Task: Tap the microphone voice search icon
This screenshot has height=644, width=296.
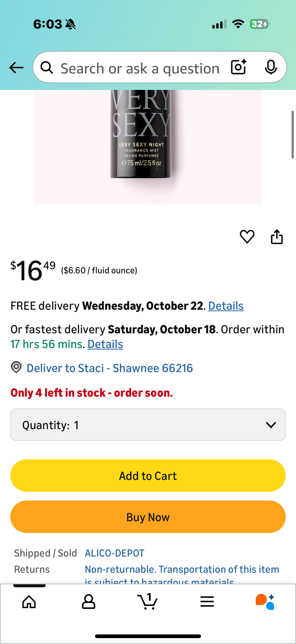Action: tap(270, 67)
